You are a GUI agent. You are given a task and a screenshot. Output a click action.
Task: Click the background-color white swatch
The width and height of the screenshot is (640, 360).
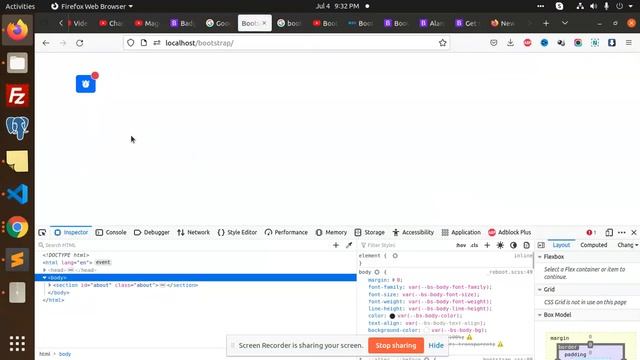pyautogui.click(x=427, y=330)
